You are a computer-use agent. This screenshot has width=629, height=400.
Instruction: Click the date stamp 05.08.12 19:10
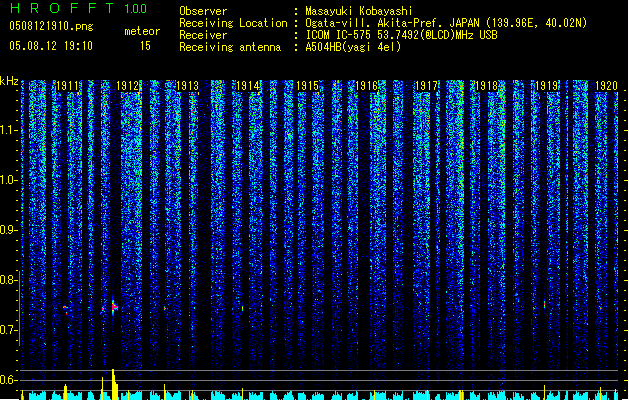tap(51, 46)
